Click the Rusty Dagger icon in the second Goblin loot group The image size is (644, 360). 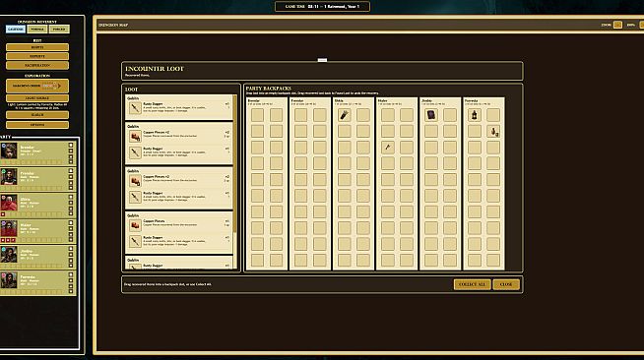(135, 152)
